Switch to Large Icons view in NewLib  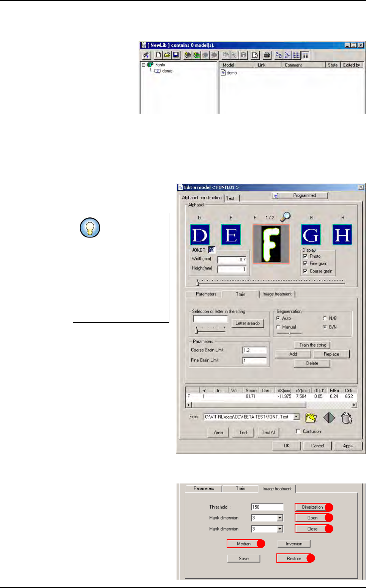point(279,55)
